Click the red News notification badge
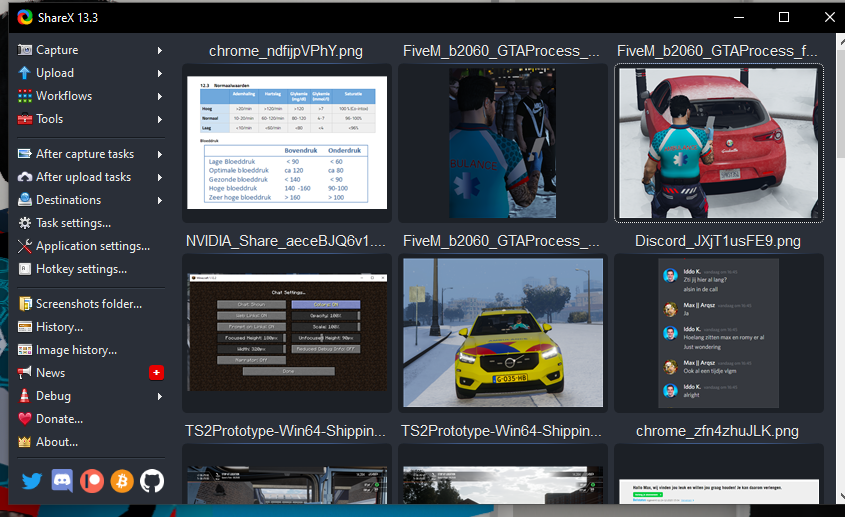Image resolution: width=845 pixels, height=517 pixels. point(156,373)
